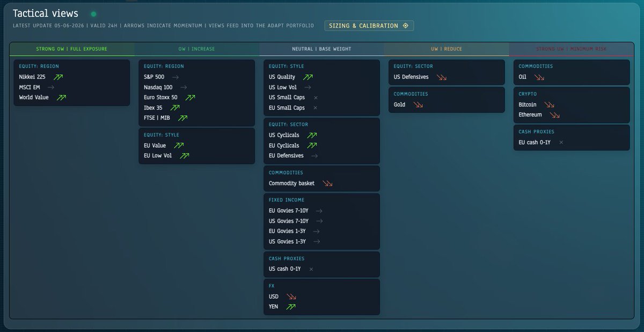This screenshot has height=332, width=644.
Task: Select the EU cash 0-1Y label
Action: pyautogui.click(x=535, y=142)
